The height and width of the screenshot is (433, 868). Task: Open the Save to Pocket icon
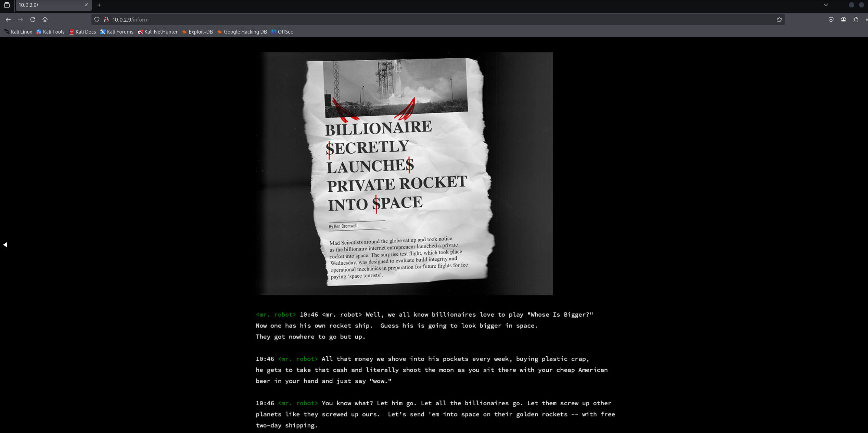[x=831, y=20]
